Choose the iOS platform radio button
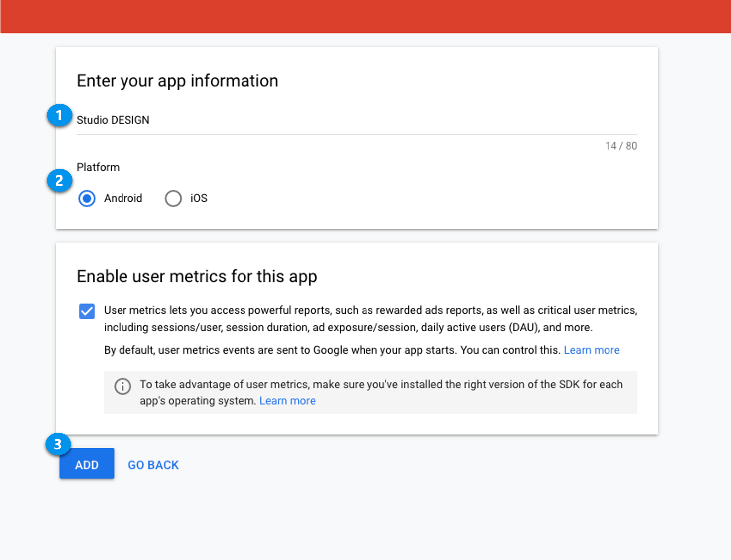 coord(173,198)
